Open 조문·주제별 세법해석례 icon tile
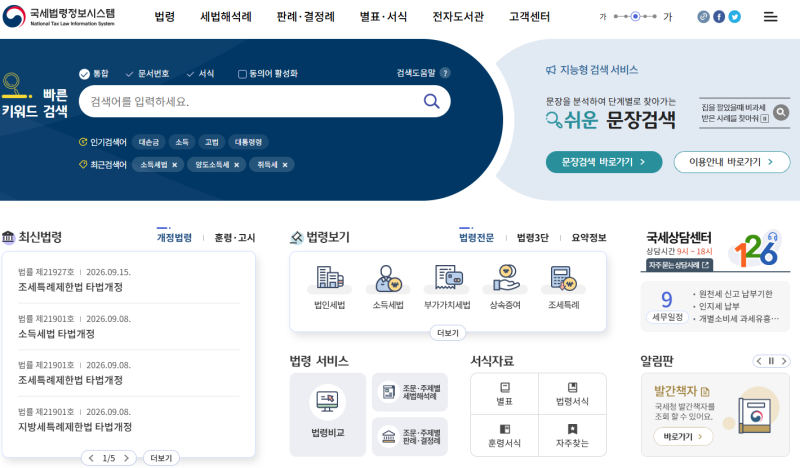 [410, 392]
